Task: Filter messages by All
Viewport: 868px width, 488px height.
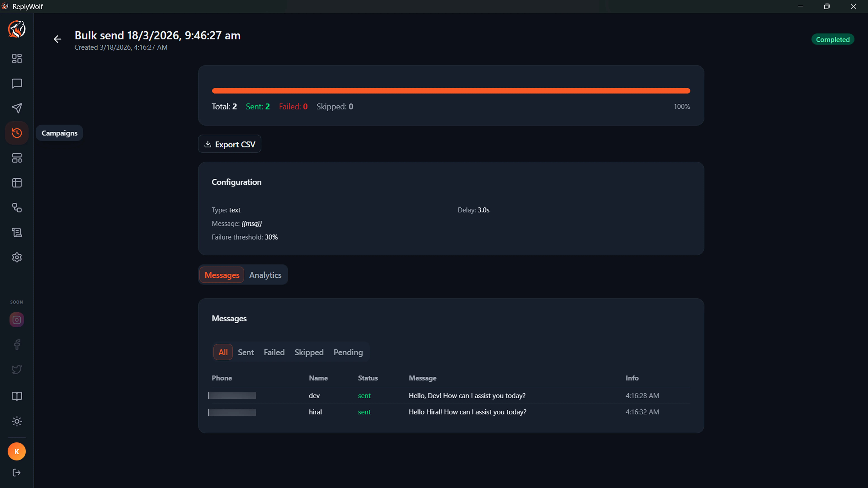Action: point(223,352)
